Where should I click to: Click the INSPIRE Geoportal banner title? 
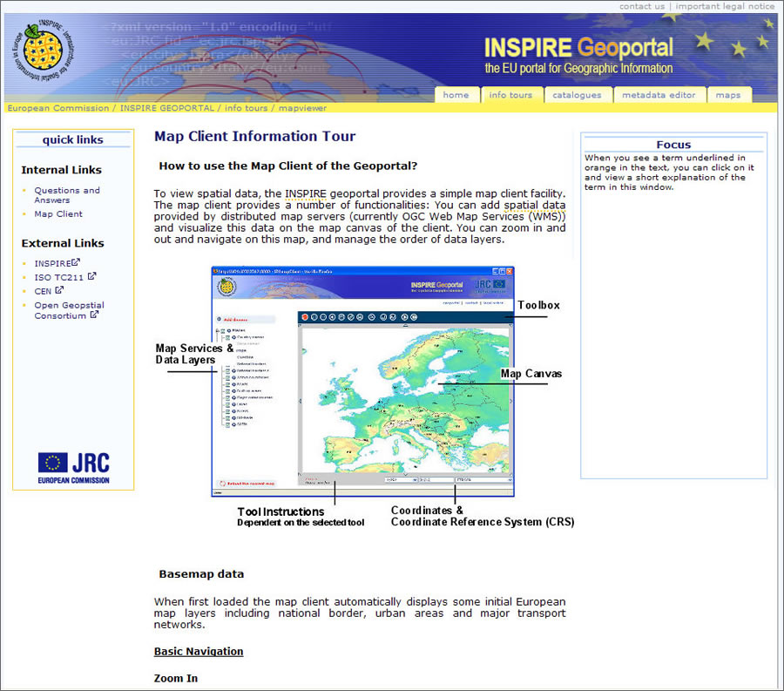(578, 48)
